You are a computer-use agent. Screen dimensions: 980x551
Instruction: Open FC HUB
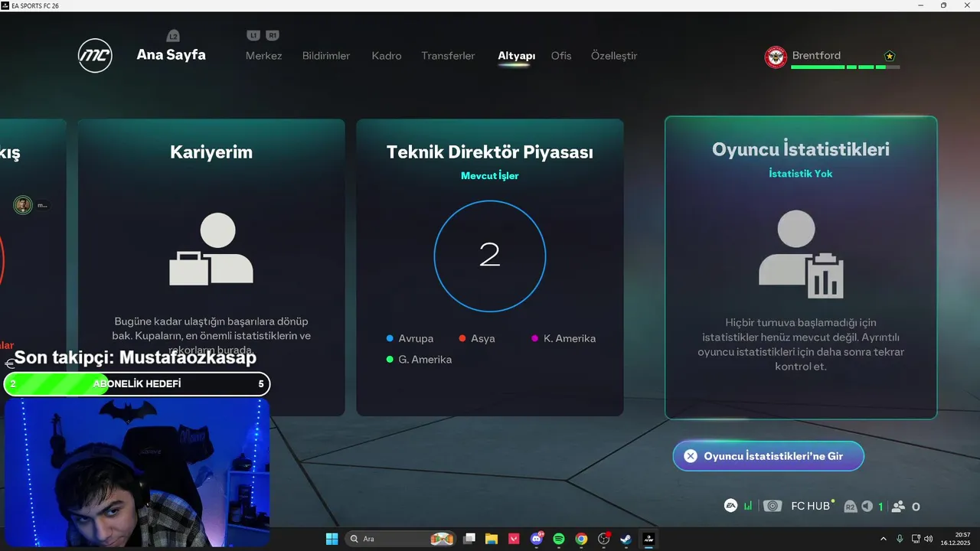[811, 506]
